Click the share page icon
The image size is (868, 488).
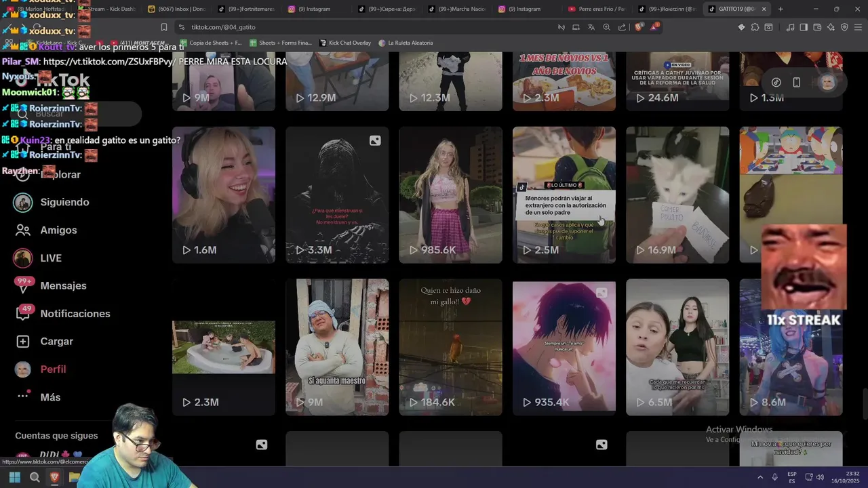pos(622,27)
